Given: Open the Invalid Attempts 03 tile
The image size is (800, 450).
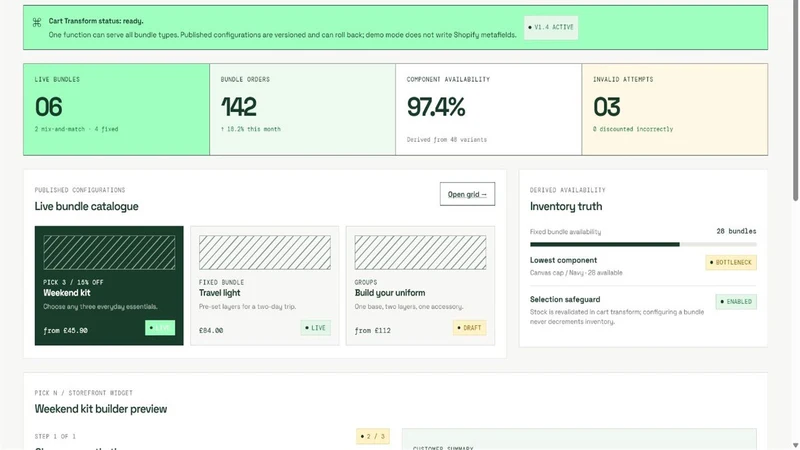Looking at the screenshot, I should click(674, 109).
